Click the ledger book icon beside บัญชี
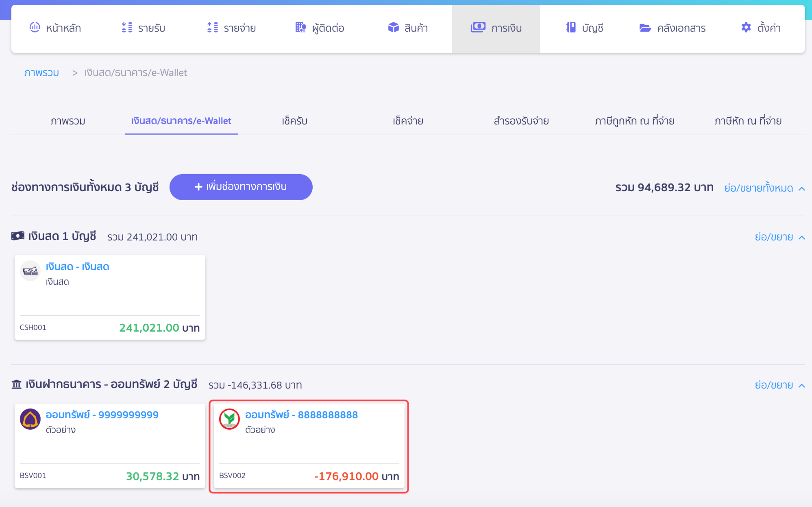 [x=571, y=28]
